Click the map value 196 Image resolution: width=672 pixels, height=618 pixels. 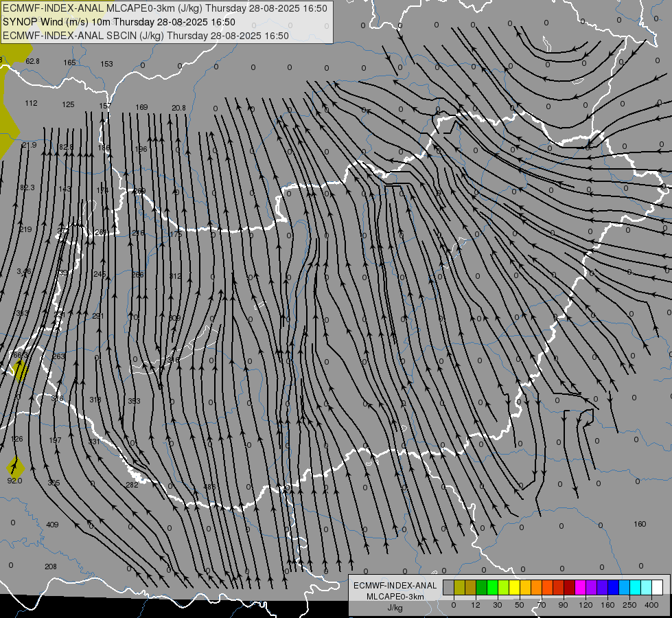[x=141, y=149]
